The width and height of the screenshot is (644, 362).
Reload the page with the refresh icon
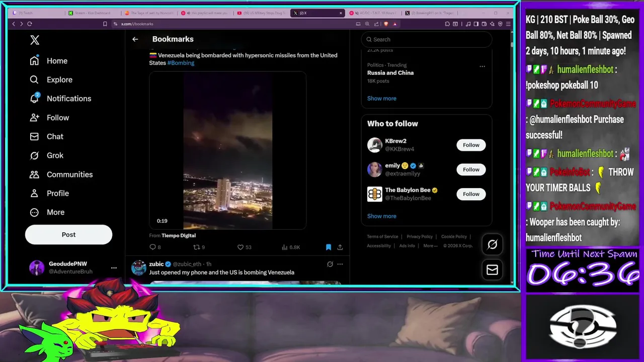point(30,24)
